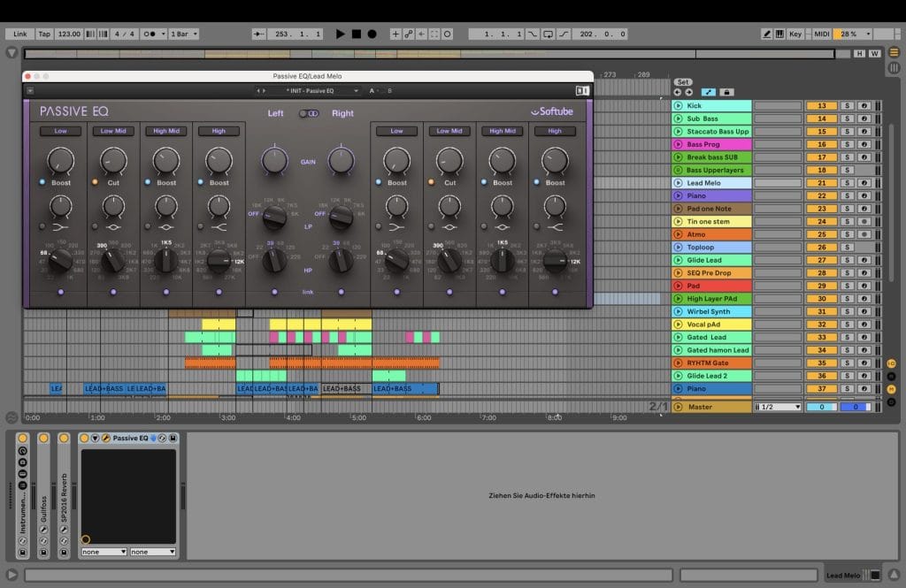The height and width of the screenshot is (588, 906).
Task: Click the Key mapping mode switch
Action: click(x=795, y=34)
